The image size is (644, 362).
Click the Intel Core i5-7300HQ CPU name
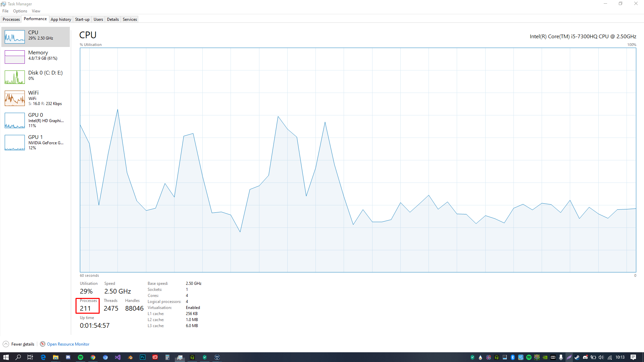(x=583, y=36)
